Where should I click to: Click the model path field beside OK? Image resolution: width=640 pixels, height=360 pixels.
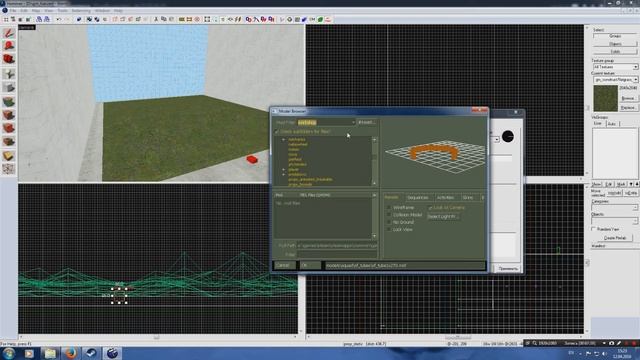coord(405,266)
